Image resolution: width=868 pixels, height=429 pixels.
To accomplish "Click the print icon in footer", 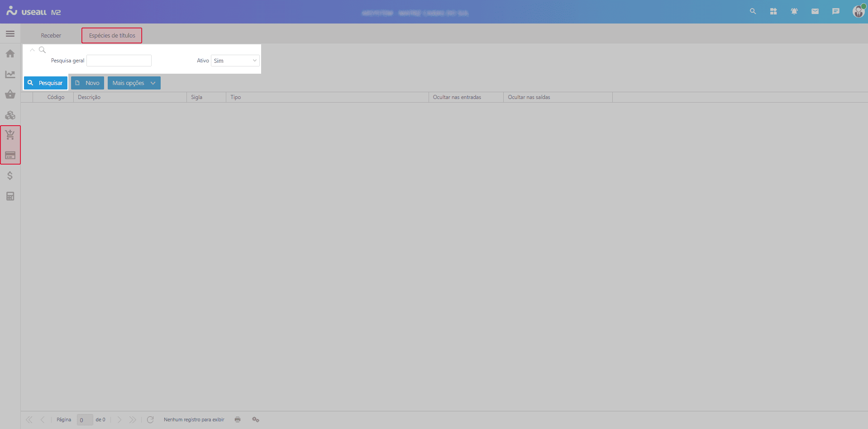I will [x=238, y=420].
